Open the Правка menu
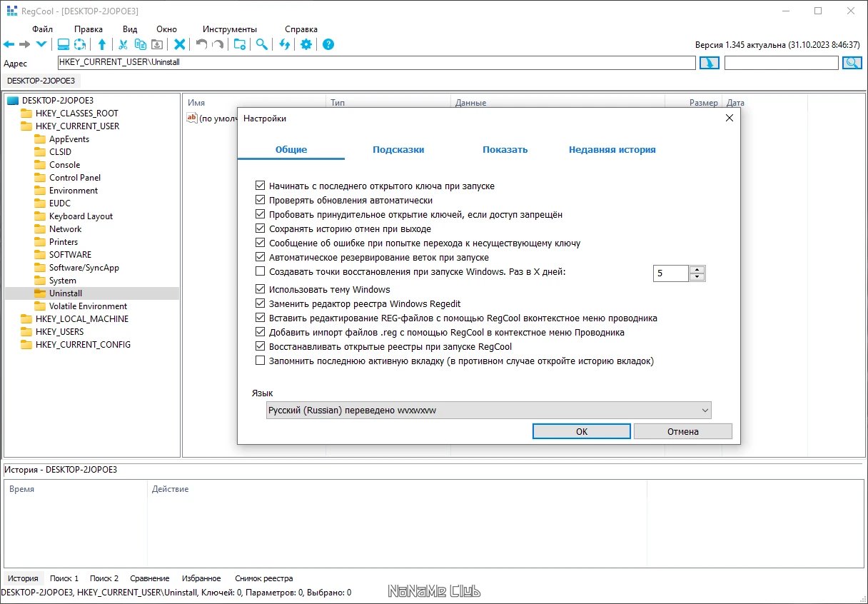This screenshot has height=604, width=868. 89,29
